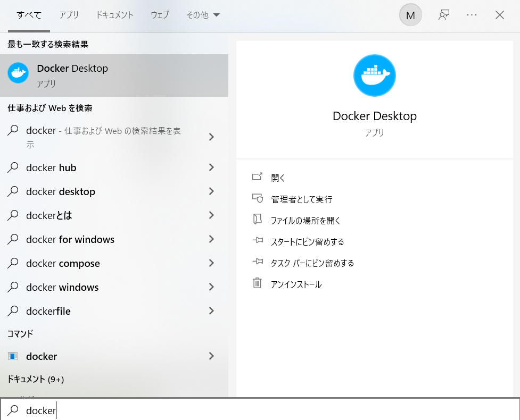The image size is (520, 420).
Task: Select the 'dockerfile' suggestion
Action: (x=114, y=311)
